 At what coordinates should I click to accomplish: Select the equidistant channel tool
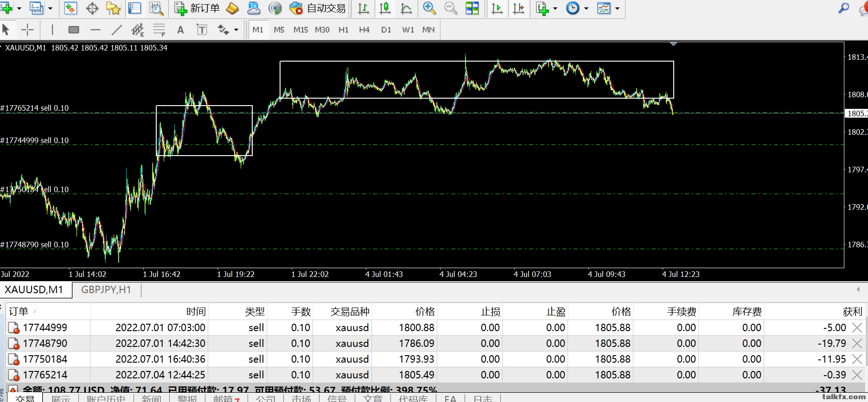138,30
